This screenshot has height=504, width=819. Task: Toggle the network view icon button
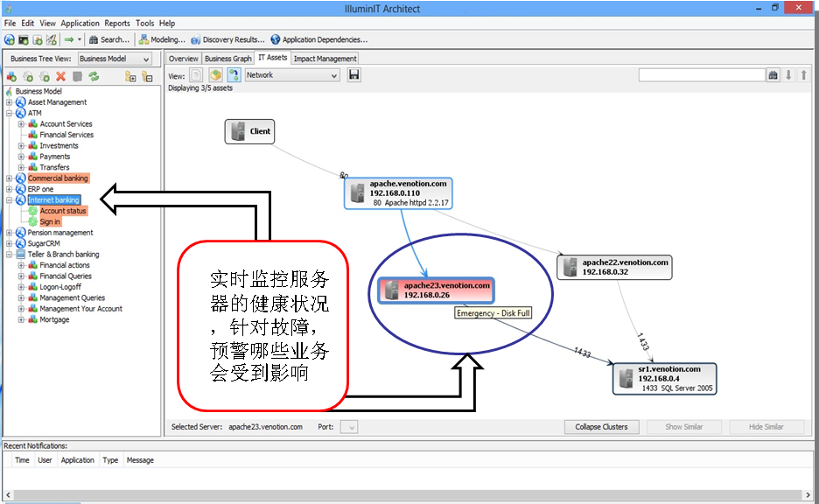[234, 75]
